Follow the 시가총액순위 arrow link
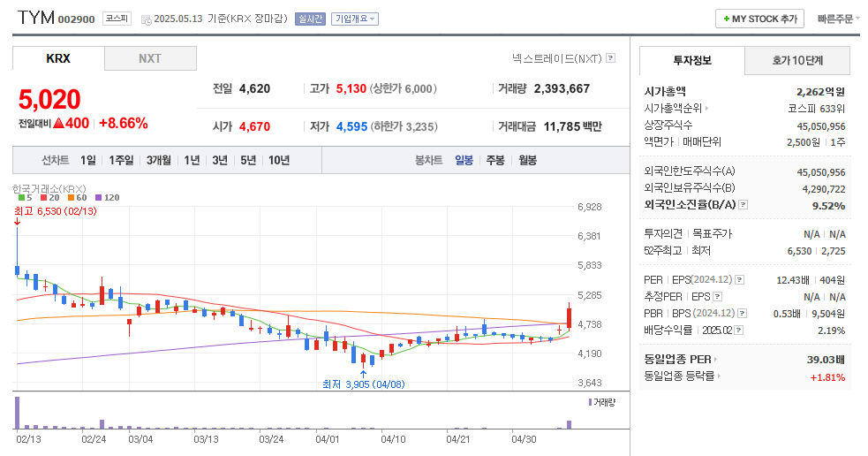The image size is (868, 456). (x=676, y=109)
